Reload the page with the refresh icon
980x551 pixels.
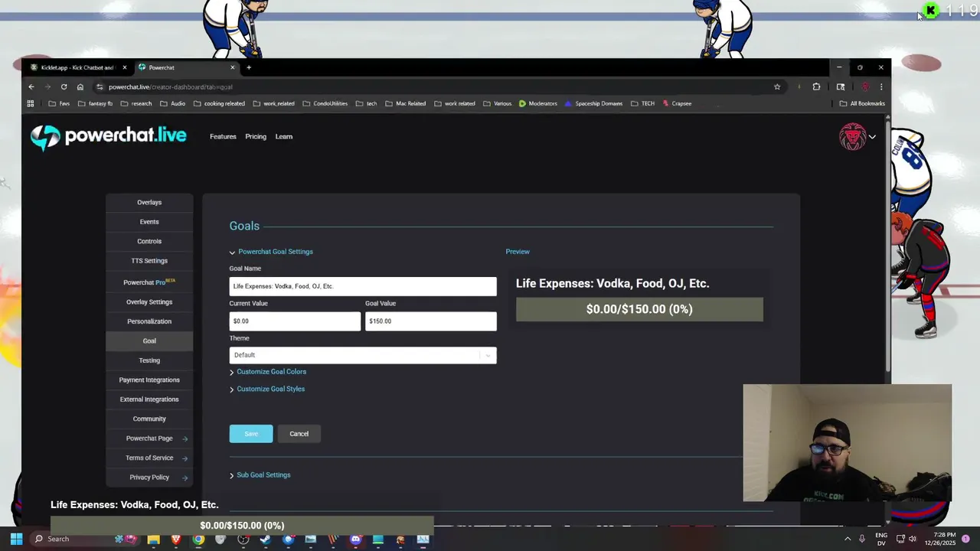point(64,86)
